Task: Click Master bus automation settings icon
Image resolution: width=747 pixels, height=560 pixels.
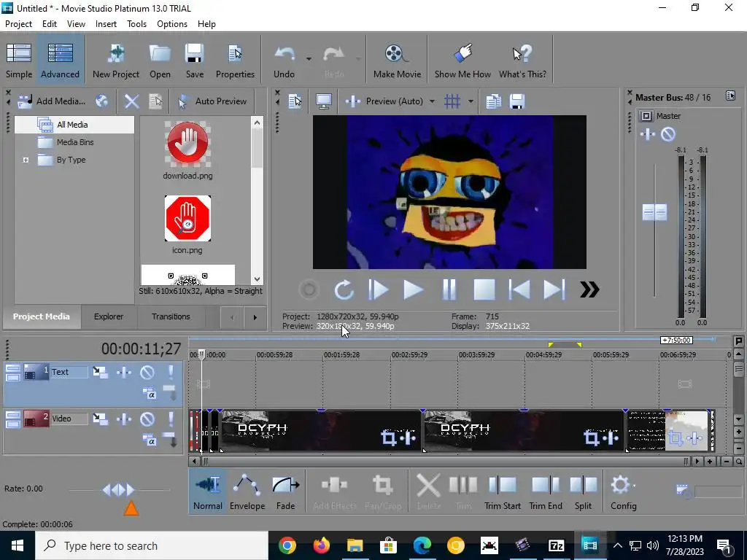Action: (x=648, y=134)
